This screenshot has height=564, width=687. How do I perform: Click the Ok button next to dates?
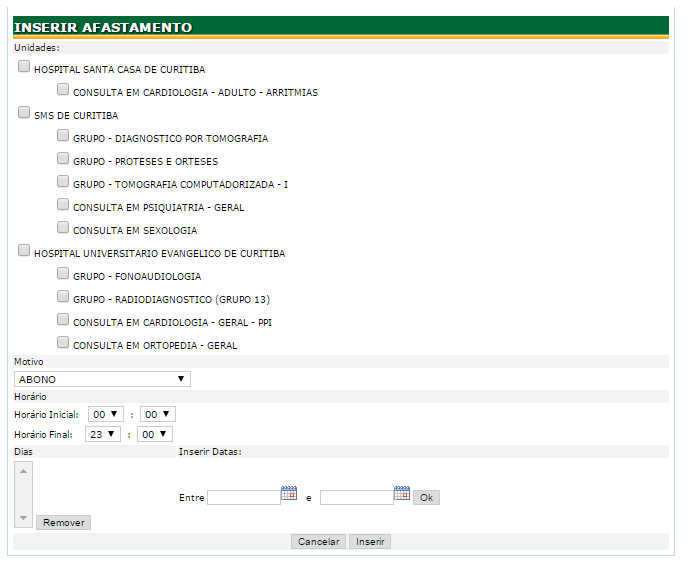(x=426, y=498)
